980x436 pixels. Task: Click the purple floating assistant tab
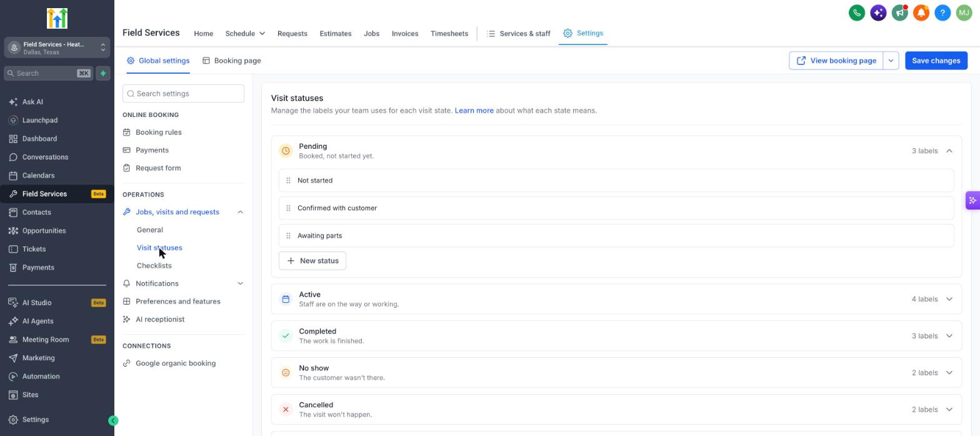tap(972, 200)
